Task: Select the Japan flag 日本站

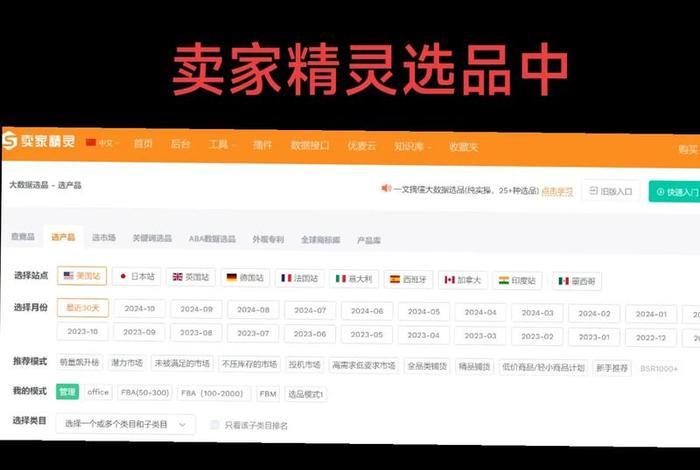Action: click(x=137, y=277)
